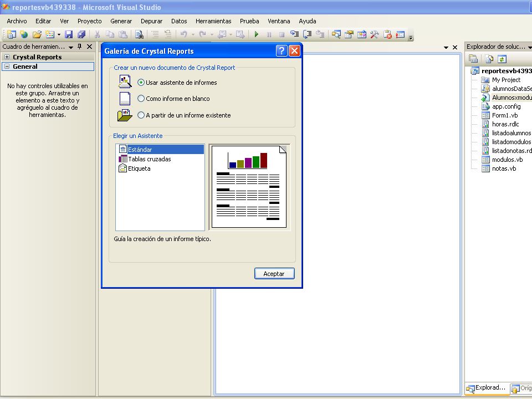Open the Object Browser toolbar icon
This screenshot has height=399, width=532.
[x=362, y=34]
